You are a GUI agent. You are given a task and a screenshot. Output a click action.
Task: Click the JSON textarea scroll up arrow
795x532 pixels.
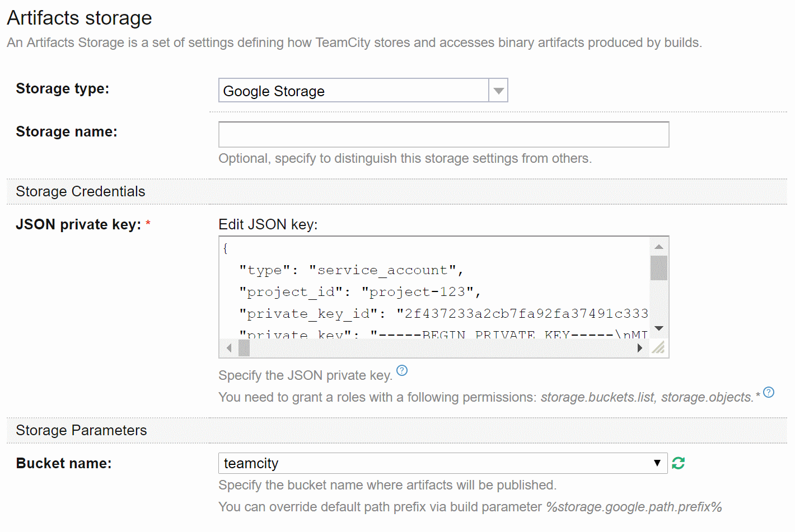659,247
